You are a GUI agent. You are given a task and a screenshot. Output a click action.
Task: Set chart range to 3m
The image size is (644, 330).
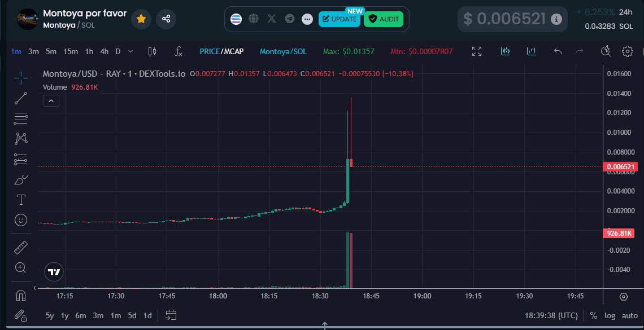tap(98, 315)
